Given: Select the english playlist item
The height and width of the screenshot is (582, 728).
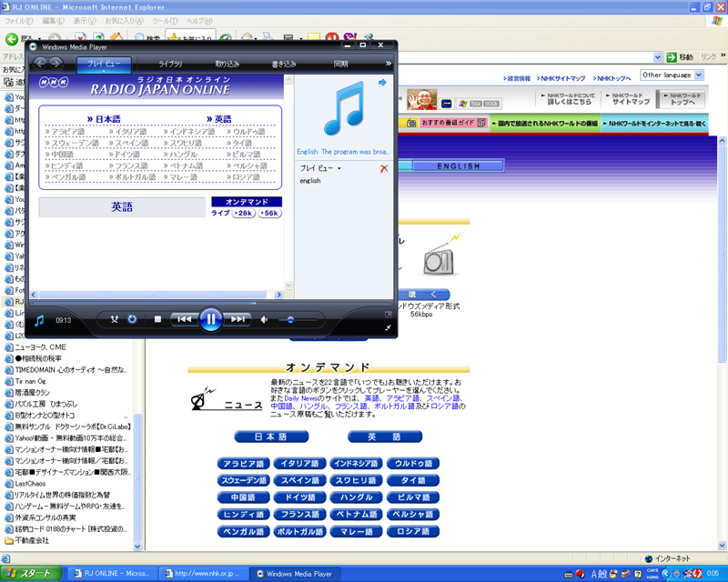Looking at the screenshot, I should pos(310,181).
